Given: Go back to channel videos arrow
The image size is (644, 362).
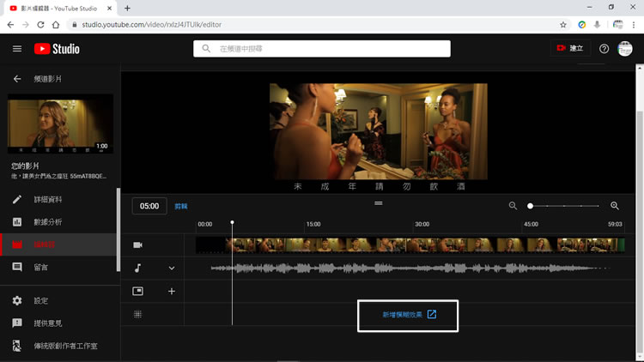Looking at the screenshot, I should point(17,79).
